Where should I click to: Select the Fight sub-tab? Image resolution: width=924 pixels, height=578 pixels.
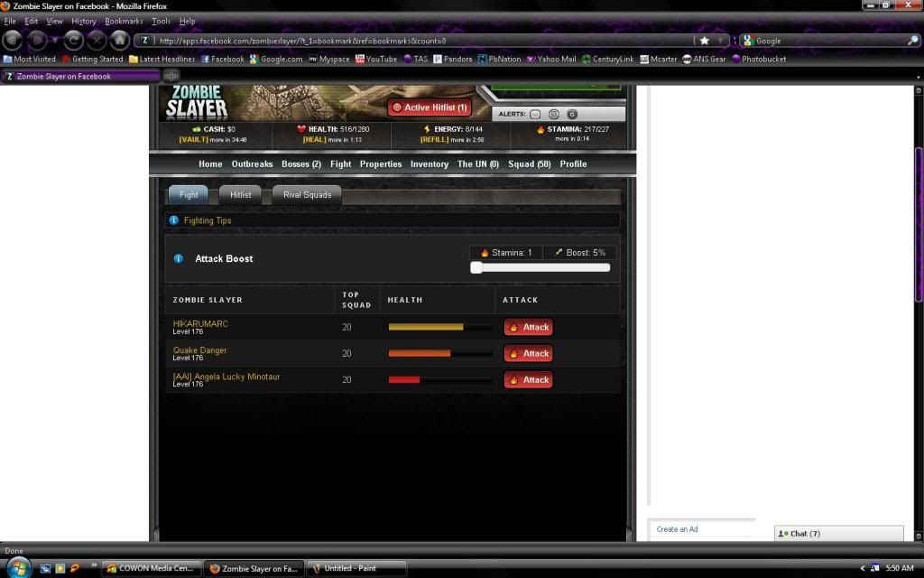[x=189, y=195]
